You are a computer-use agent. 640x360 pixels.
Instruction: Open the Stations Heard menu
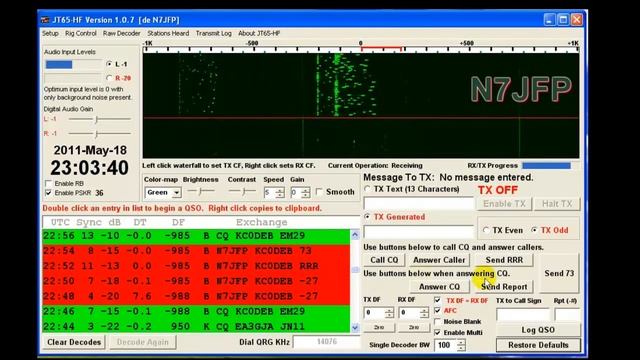pos(168,33)
